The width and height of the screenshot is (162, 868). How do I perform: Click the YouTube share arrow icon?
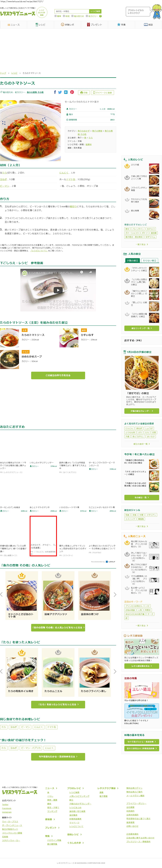90,272
